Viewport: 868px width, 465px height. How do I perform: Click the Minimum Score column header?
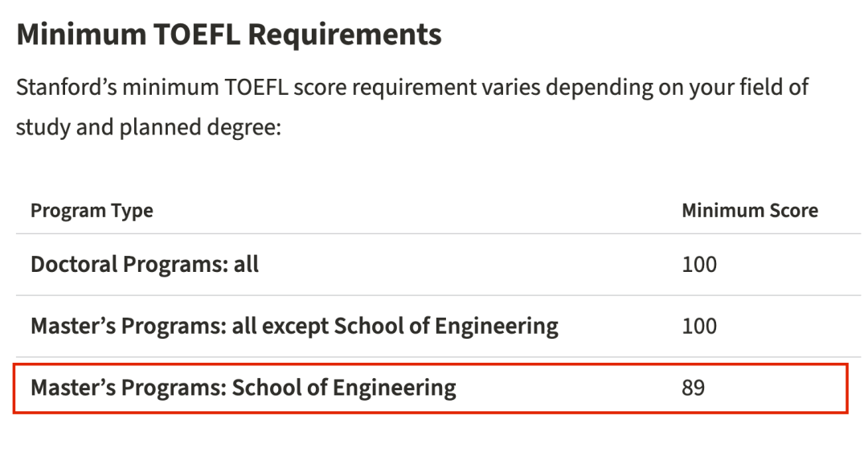pyautogui.click(x=750, y=211)
